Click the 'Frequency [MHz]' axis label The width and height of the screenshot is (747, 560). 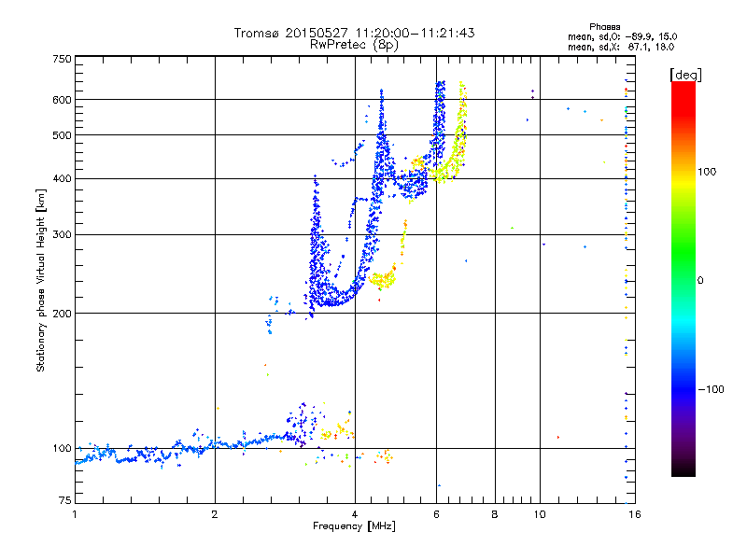[x=354, y=526]
